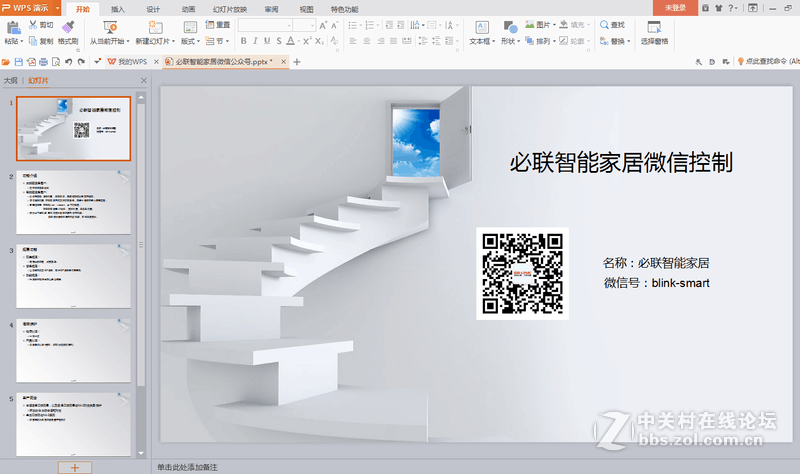Click the add slide plus button below thumbnails
Image resolution: width=800 pixels, height=474 pixels.
[x=74, y=467]
